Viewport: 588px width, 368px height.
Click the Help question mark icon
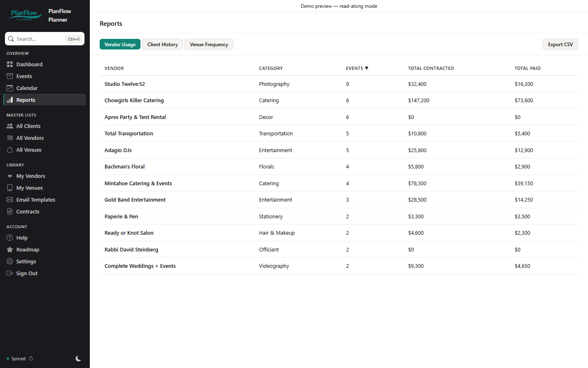tap(10, 238)
